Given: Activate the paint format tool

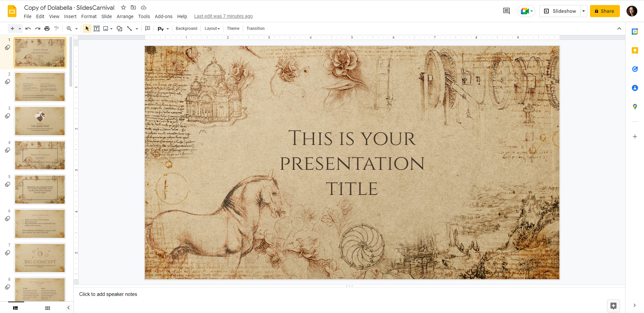Looking at the screenshot, I should (x=56, y=29).
